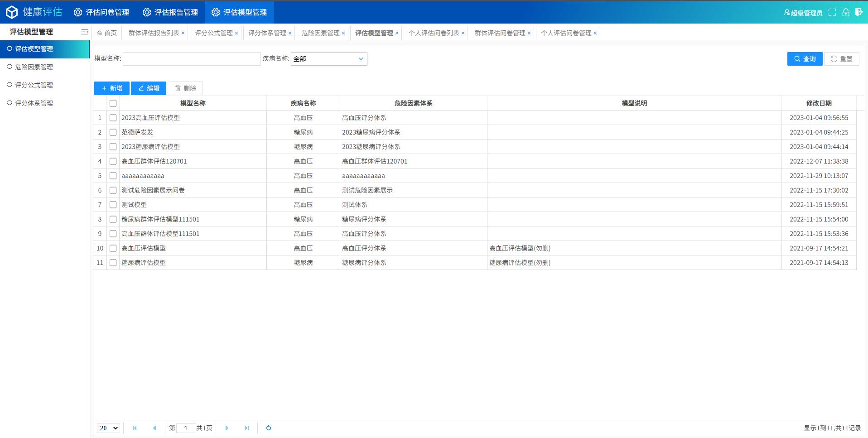Click the page number input field
Screen dimensions: 868x438
pyautogui.click(x=185, y=428)
